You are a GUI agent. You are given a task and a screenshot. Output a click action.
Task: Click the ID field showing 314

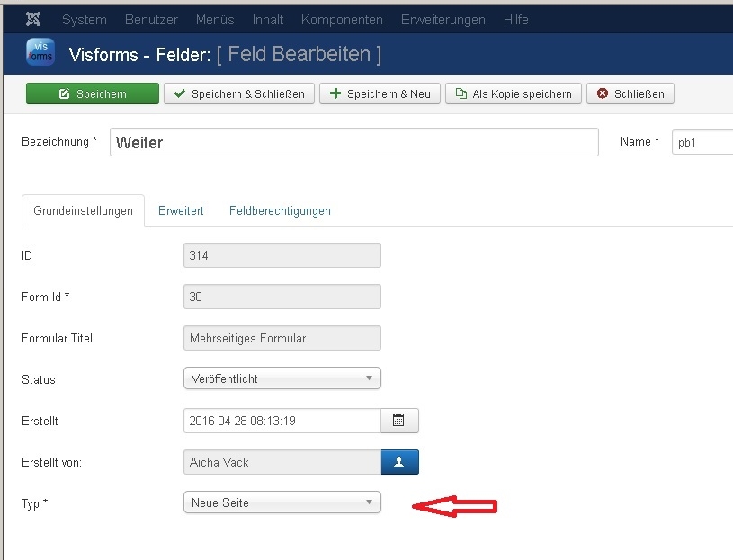pos(282,255)
